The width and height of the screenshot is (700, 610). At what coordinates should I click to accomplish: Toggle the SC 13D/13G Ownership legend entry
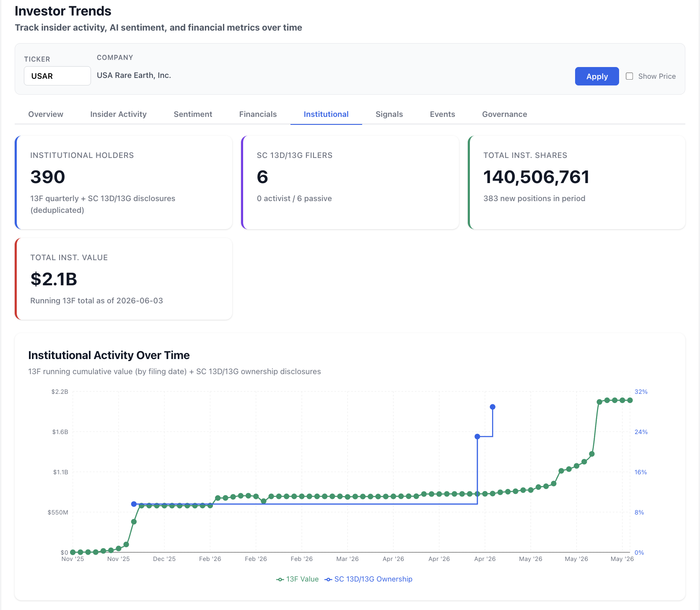click(368, 579)
